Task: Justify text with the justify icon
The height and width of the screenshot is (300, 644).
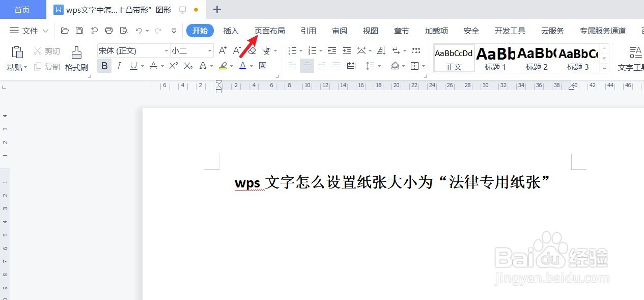Action: point(337,66)
